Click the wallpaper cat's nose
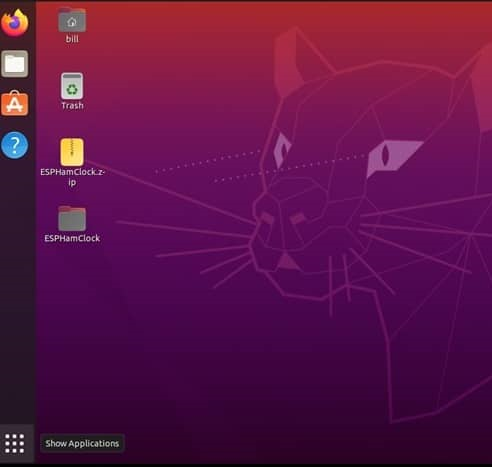Screen dimensions: 492x467 [x=288, y=261]
